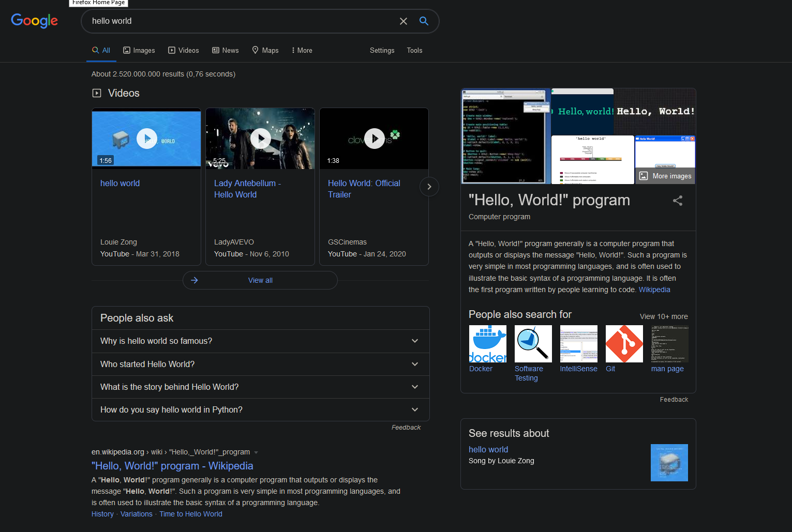Clear the search query with X icon

tap(404, 21)
